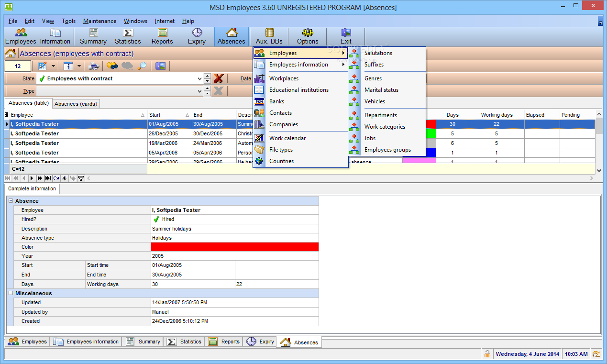
Task: Select Educational institutions menu entry
Action: (300, 90)
